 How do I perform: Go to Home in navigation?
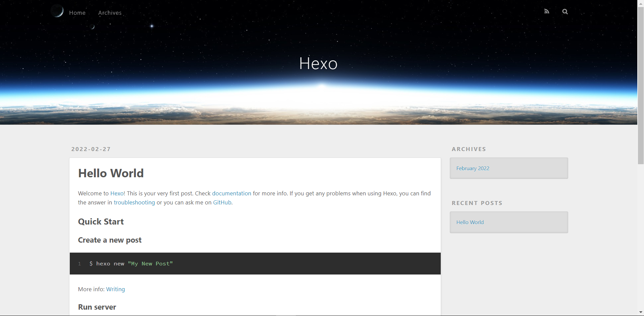[77, 13]
